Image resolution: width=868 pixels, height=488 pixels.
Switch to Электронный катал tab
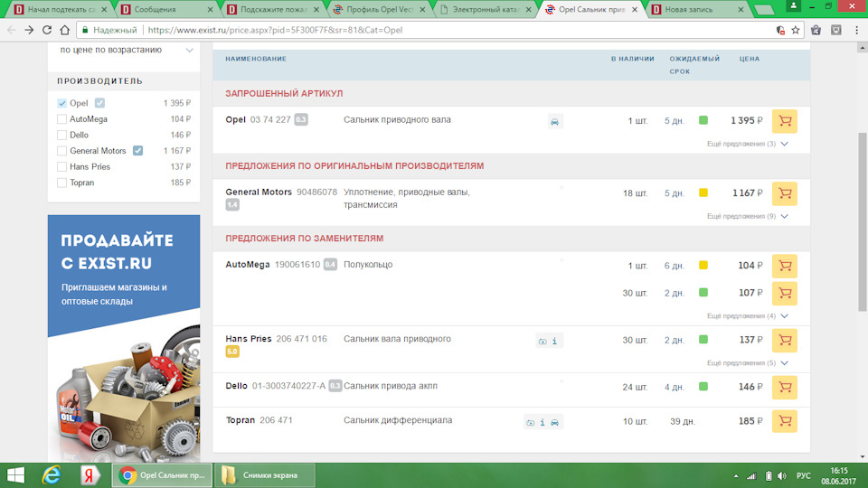(x=486, y=9)
